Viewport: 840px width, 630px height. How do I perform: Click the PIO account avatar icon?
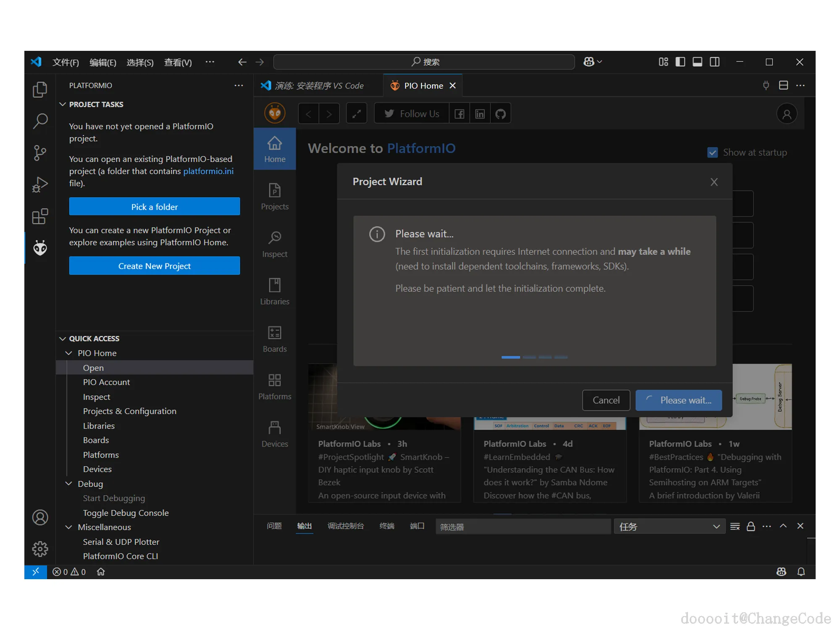(787, 114)
